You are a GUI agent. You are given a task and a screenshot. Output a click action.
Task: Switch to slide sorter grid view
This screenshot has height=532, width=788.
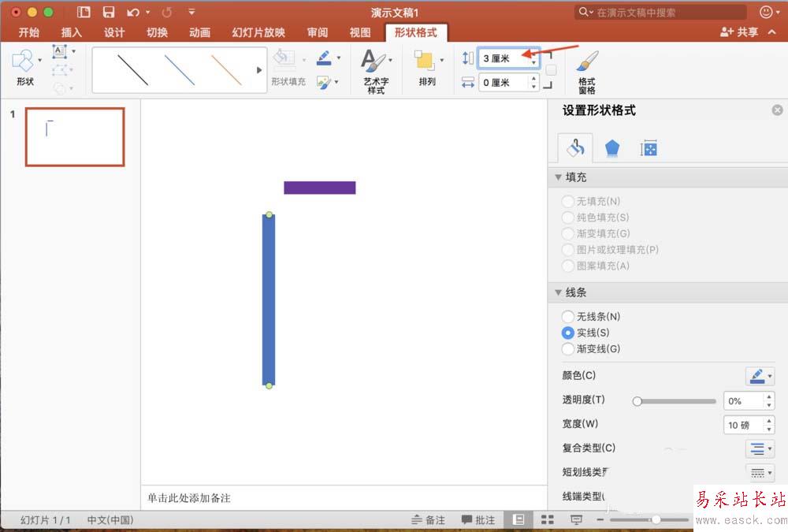(548, 519)
